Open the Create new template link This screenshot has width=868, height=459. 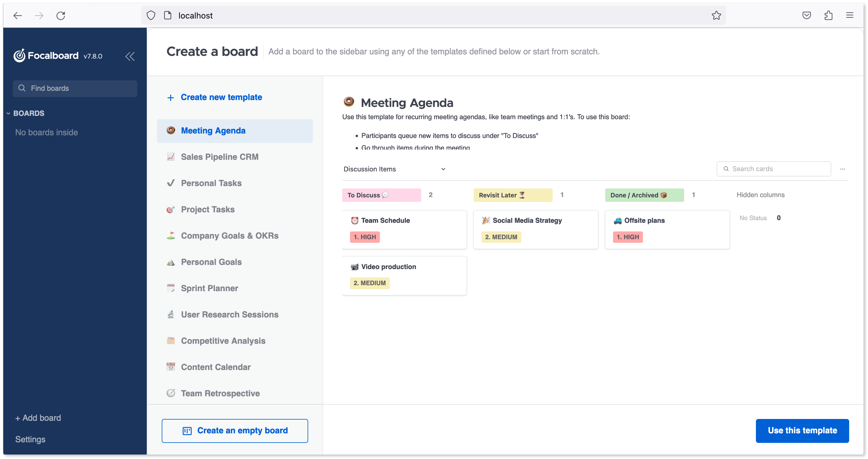[x=221, y=97]
